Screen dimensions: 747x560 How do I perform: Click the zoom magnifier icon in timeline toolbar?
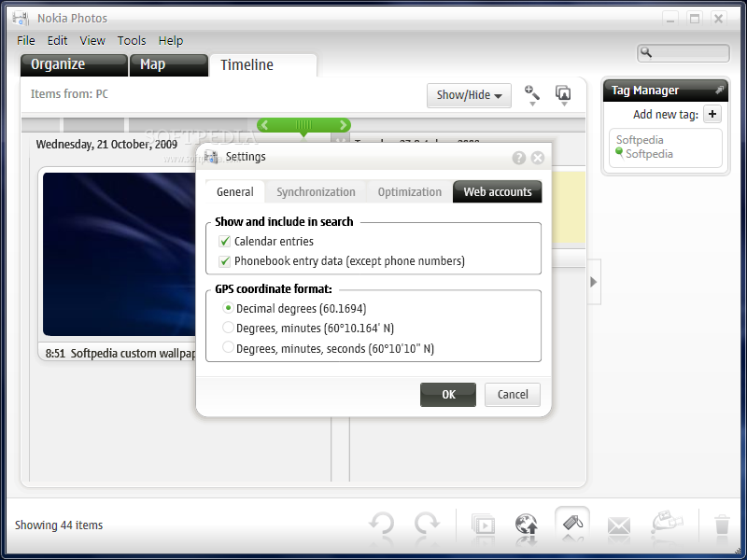[531, 94]
